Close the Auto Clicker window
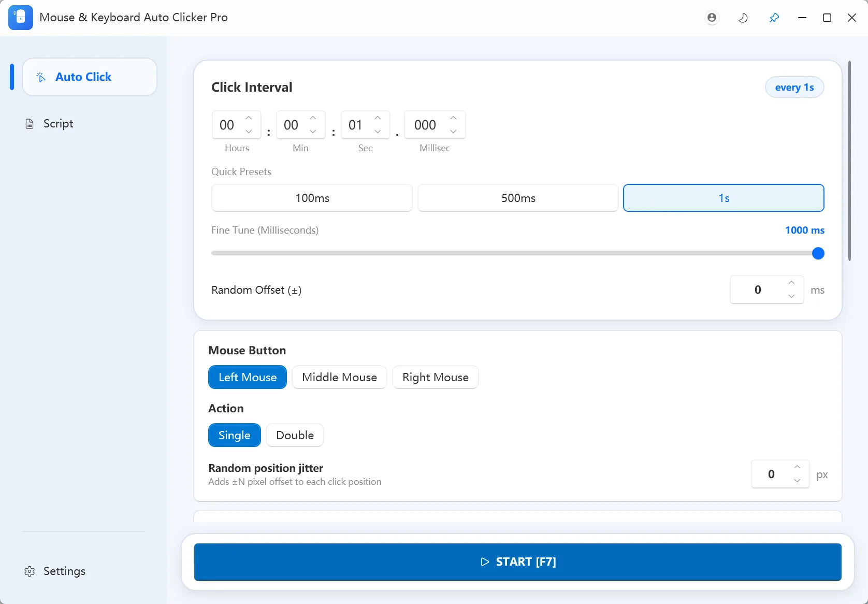The width and height of the screenshot is (868, 604). point(852,18)
